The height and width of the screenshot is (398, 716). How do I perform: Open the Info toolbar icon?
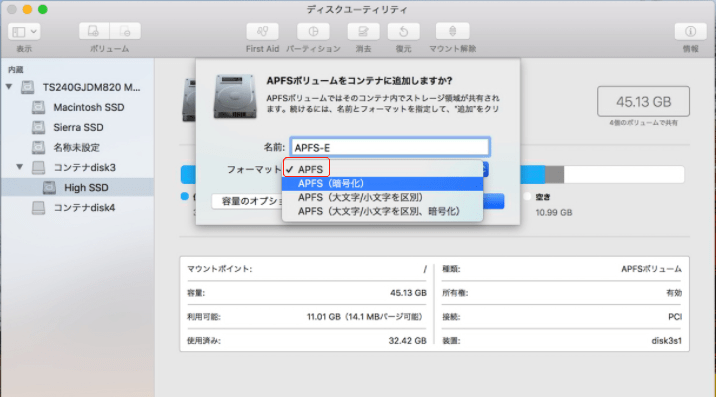(x=690, y=31)
